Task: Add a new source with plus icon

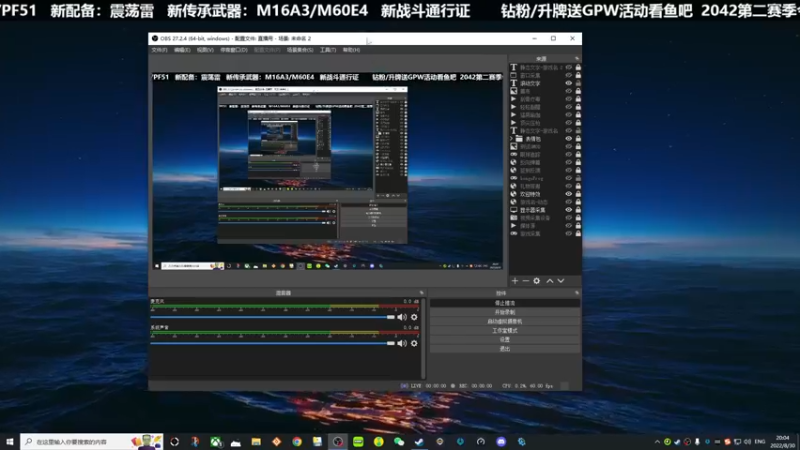Action: [x=515, y=281]
